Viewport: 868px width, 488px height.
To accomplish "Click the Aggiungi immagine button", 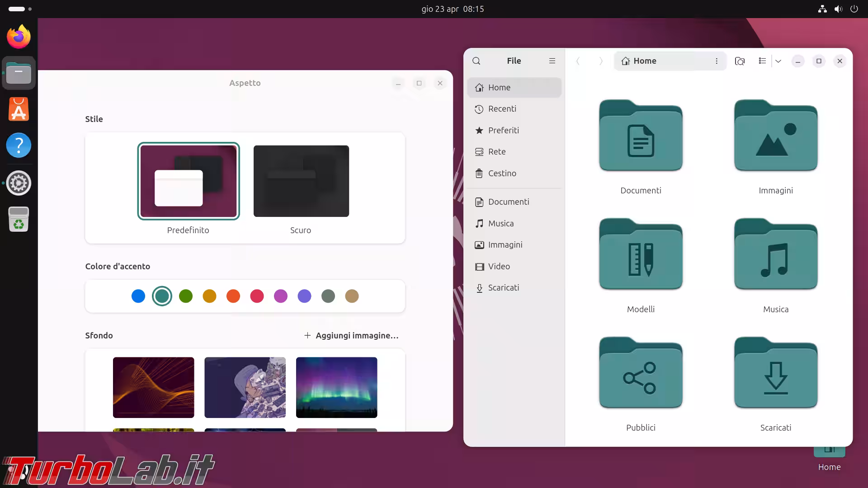I will click(x=351, y=335).
